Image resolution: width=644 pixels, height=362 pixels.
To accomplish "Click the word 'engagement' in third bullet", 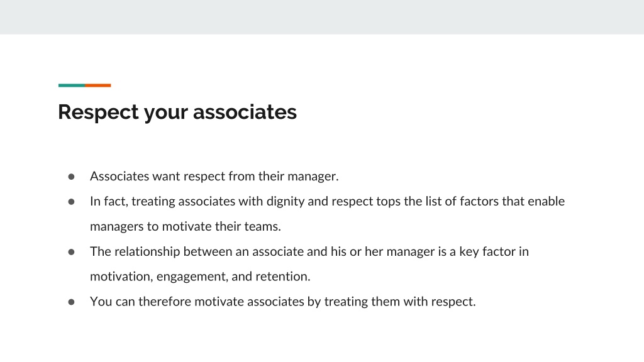I will (x=192, y=277).
